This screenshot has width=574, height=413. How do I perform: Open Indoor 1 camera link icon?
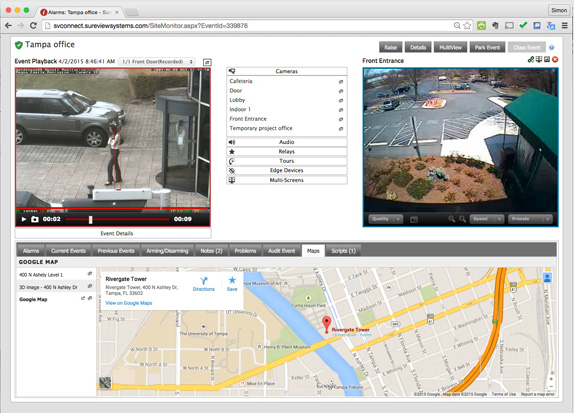[341, 110]
